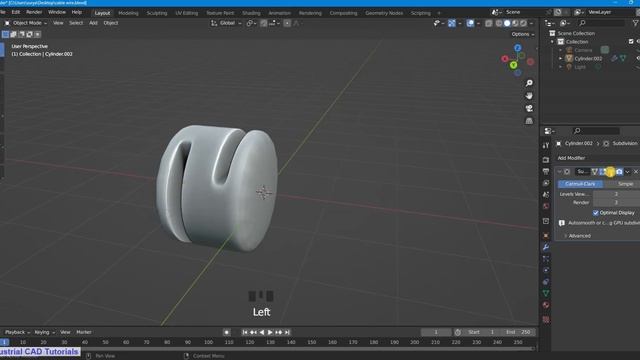Screen dimensions: 640x360
Task: Click timeline End frame field
Action: 518,332
